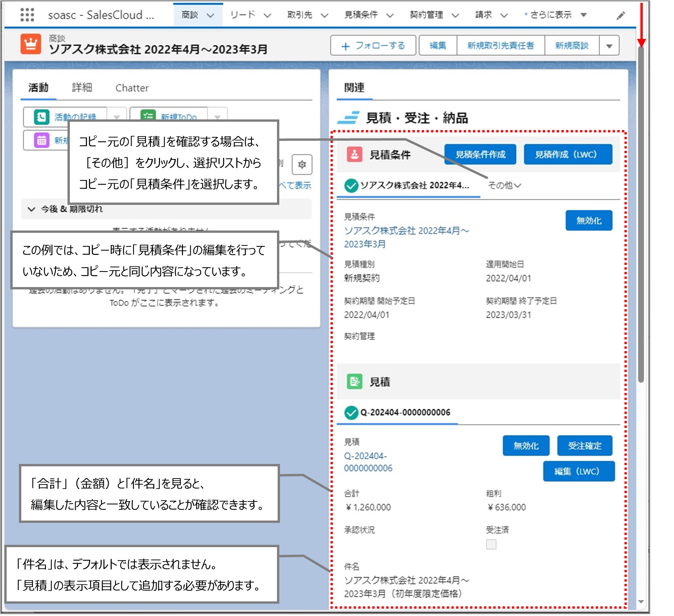
Task: Click the 受注確定 button
Action: tap(585, 446)
